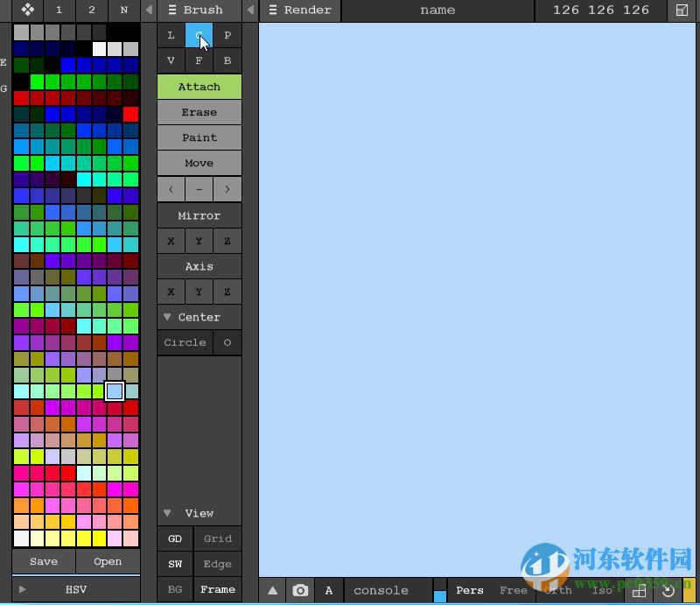Click the A anti-alias icon in bottom bar
700x605 pixels.
(x=329, y=590)
